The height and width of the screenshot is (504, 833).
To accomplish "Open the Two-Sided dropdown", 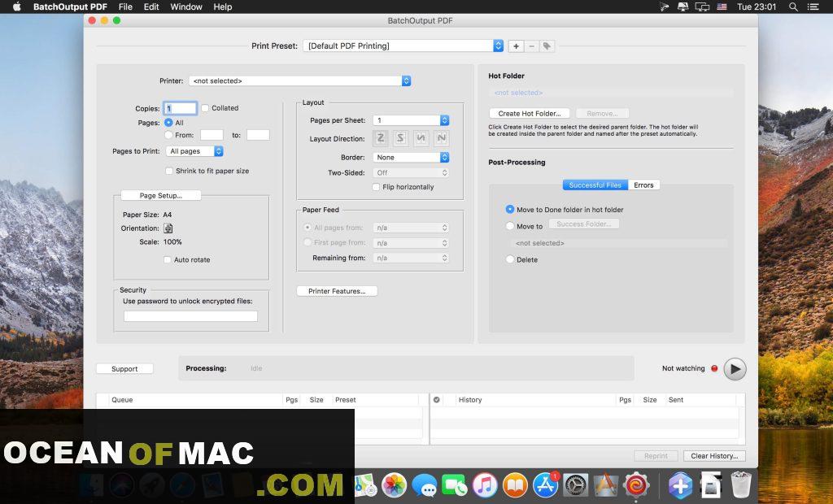I will (411, 172).
